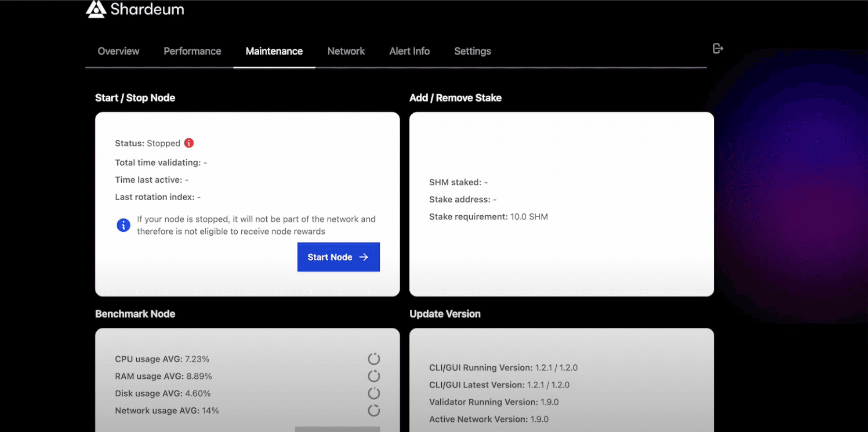The width and height of the screenshot is (868, 432).
Task: Refresh the Network usage AVG benchmark
Action: click(374, 411)
